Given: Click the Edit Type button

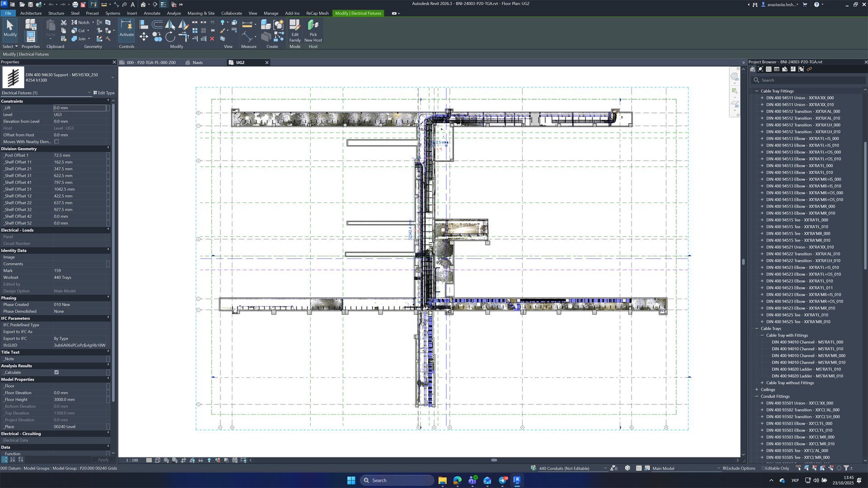Looking at the screenshot, I should coord(104,93).
